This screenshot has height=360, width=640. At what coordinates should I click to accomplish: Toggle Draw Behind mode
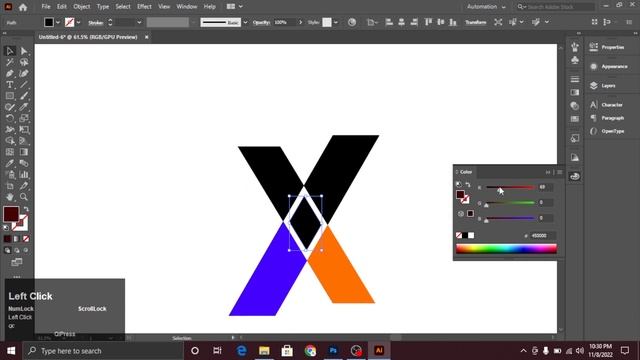(17, 250)
